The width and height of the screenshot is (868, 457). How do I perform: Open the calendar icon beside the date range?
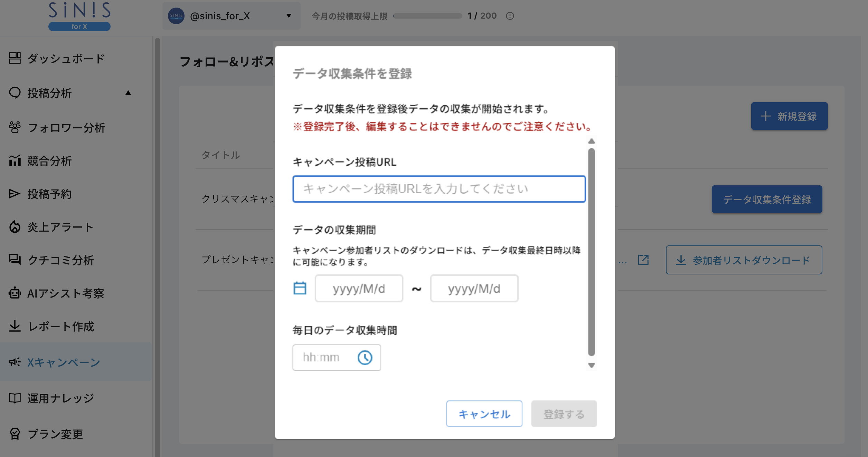(x=300, y=288)
